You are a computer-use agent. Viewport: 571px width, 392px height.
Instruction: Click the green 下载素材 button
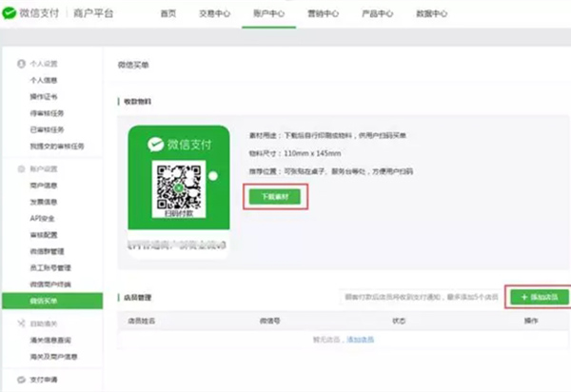[275, 197]
